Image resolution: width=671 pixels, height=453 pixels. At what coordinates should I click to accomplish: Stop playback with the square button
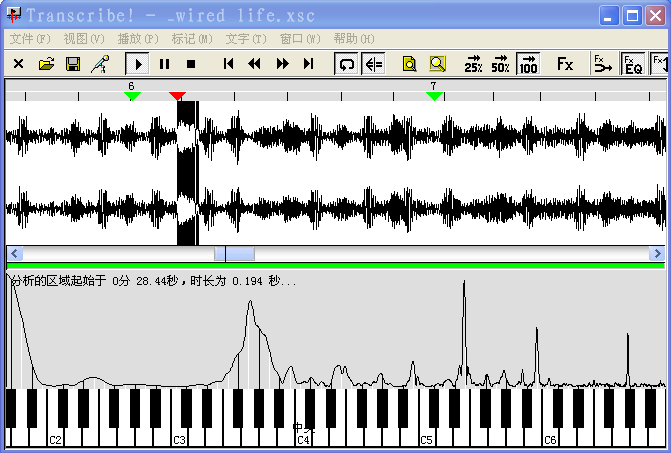click(x=191, y=64)
